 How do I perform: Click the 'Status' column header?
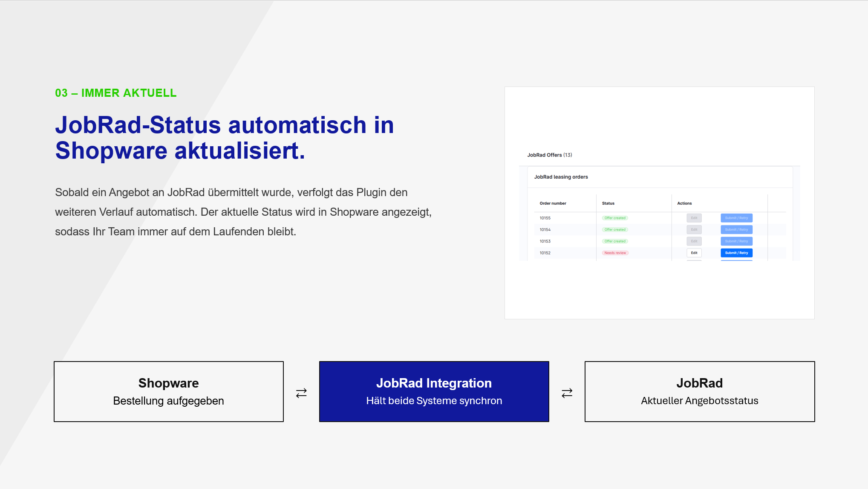point(608,203)
